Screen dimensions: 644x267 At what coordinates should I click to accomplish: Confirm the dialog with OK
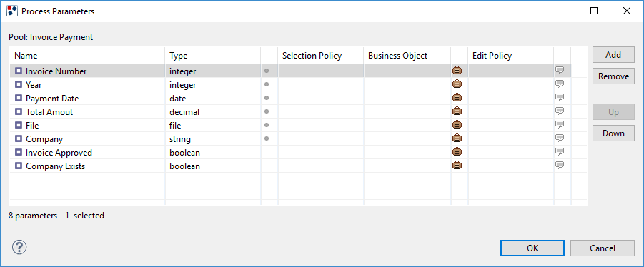click(x=532, y=248)
